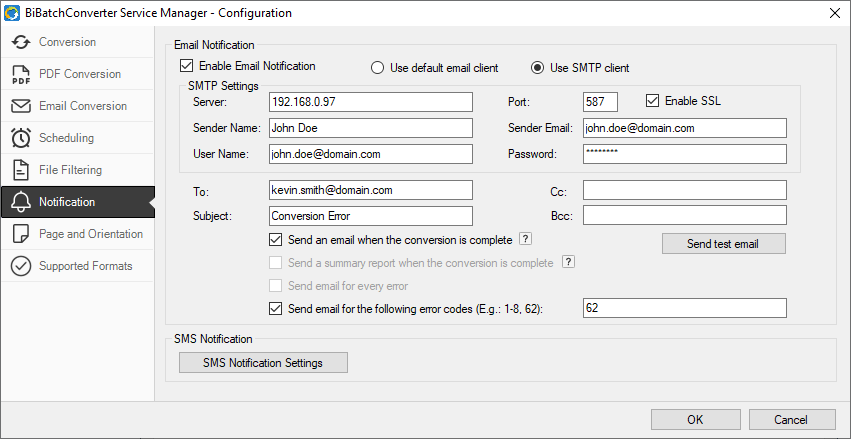This screenshot has height=439, width=851.
Task: Uncheck send email for following error codes
Action: point(276,309)
